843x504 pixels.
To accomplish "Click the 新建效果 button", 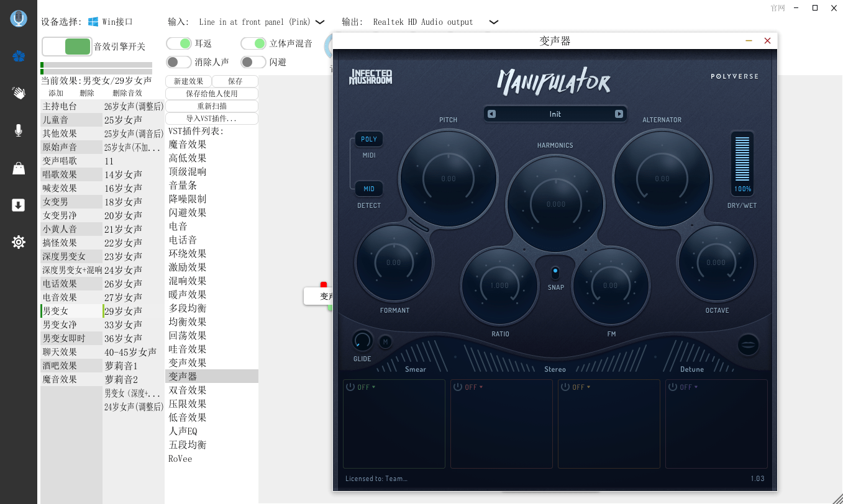I will pyautogui.click(x=189, y=81).
